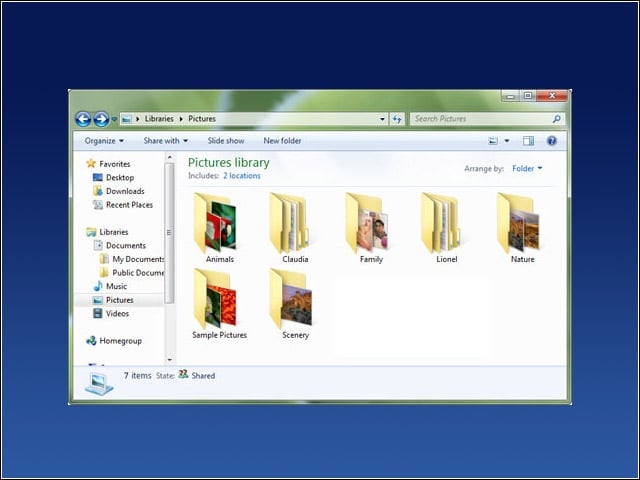Screen dimensions: 640x480
Task: Open more view options dropdown arrow
Action: point(507,141)
